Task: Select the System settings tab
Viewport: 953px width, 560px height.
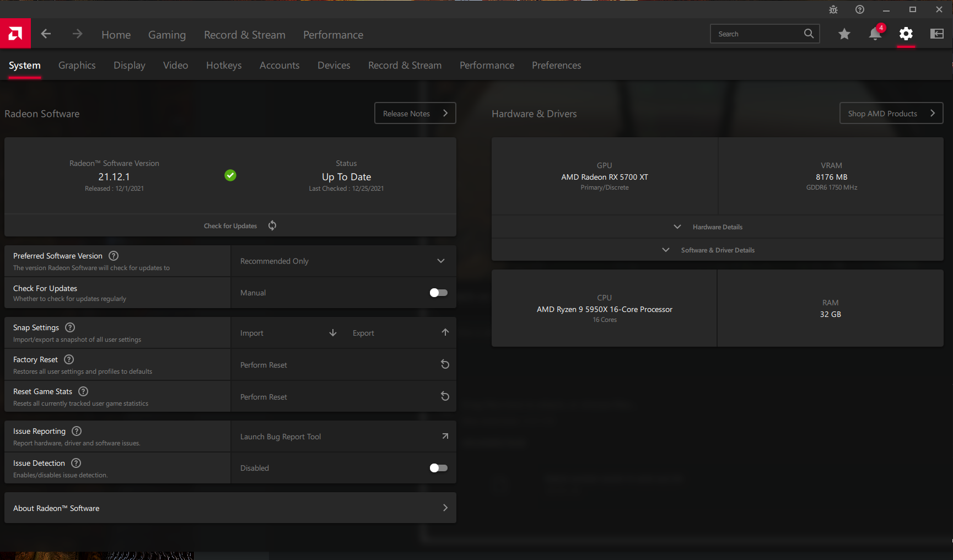Action: coord(25,66)
